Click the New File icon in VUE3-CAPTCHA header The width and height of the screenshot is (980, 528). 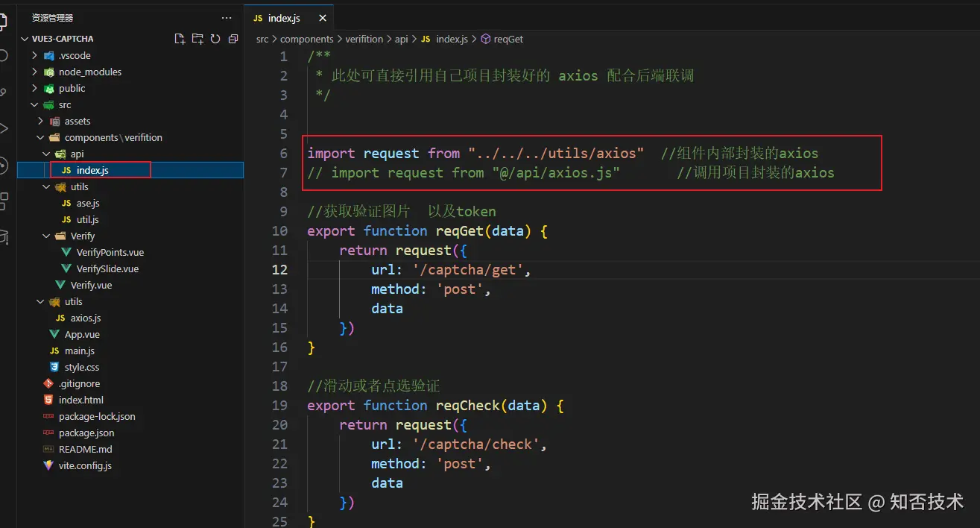(x=180, y=39)
